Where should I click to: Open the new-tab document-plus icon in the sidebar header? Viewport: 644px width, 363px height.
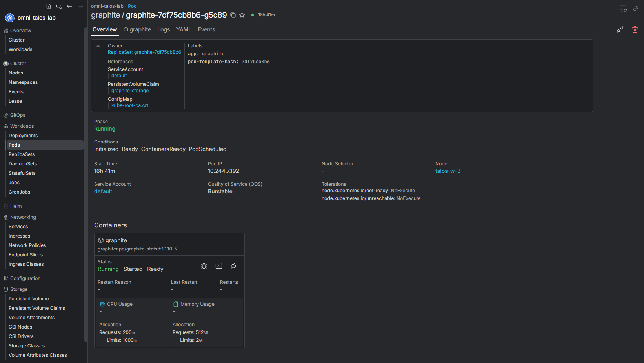coord(49,6)
